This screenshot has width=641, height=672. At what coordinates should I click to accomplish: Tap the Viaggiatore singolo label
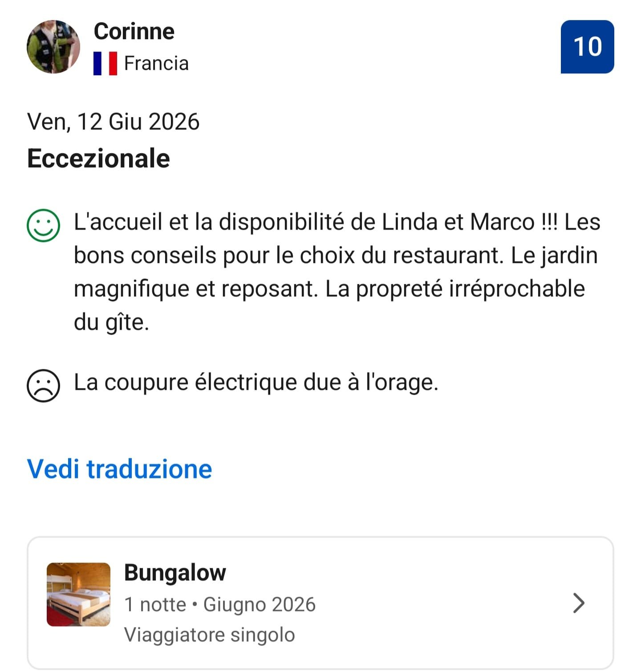[210, 635]
